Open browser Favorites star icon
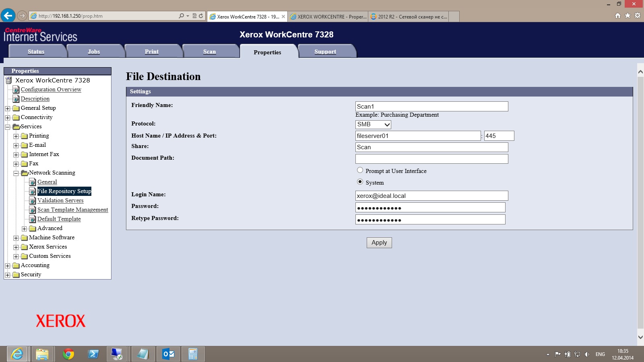The image size is (644, 362). click(627, 16)
